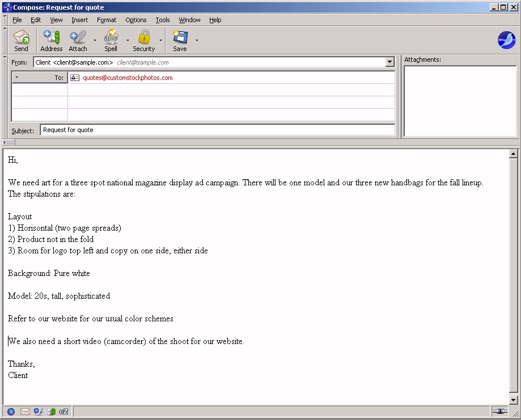Click the line 'The stipulations are:'
This screenshot has height=420, width=521.
[x=41, y=194]
